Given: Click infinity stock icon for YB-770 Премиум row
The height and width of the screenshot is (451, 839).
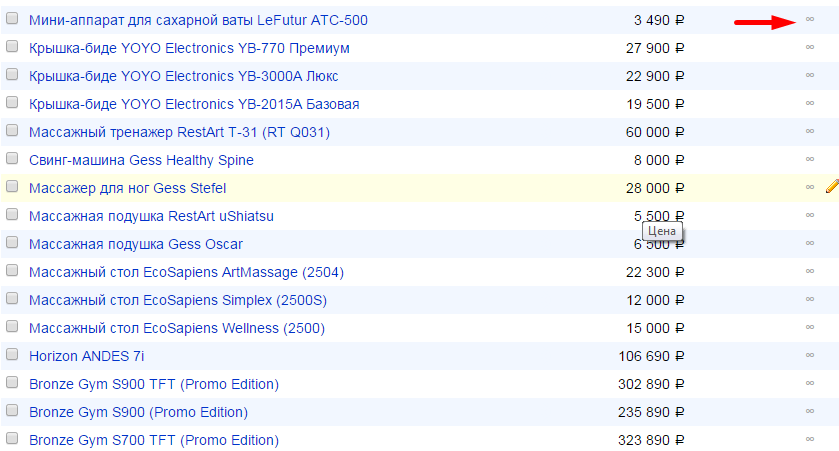Looking at the screenshot, I should point(810,47).
